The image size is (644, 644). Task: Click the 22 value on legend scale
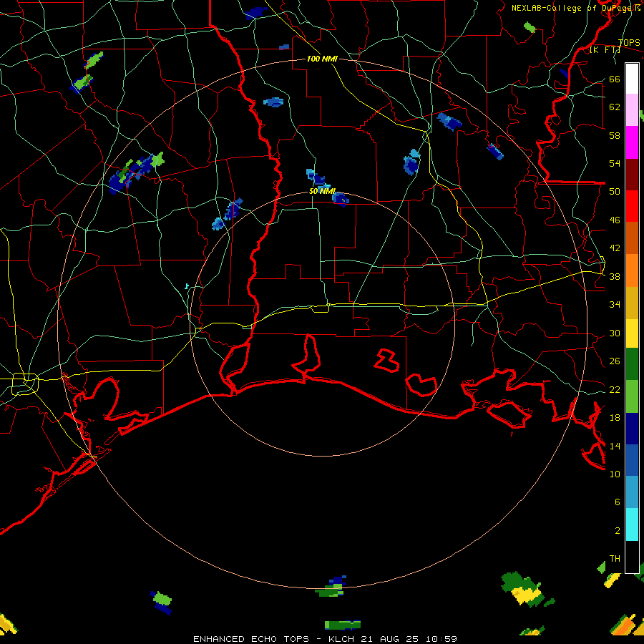[615, 389]
